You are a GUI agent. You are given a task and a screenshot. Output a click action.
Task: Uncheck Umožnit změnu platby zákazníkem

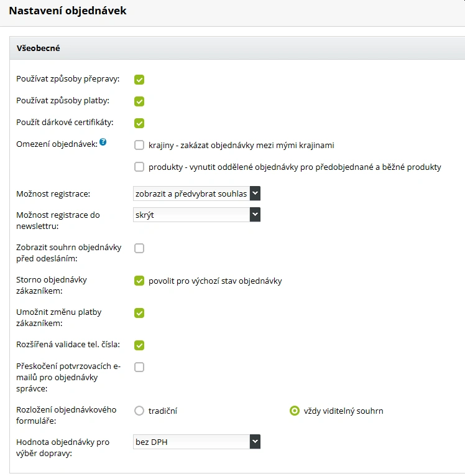click(x=139, y=313)
